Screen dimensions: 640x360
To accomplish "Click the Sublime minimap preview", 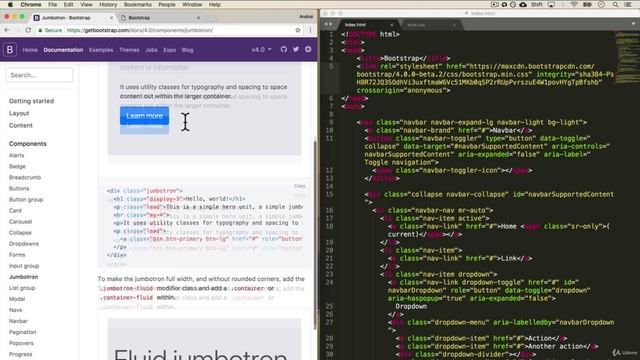I will 627,57.
